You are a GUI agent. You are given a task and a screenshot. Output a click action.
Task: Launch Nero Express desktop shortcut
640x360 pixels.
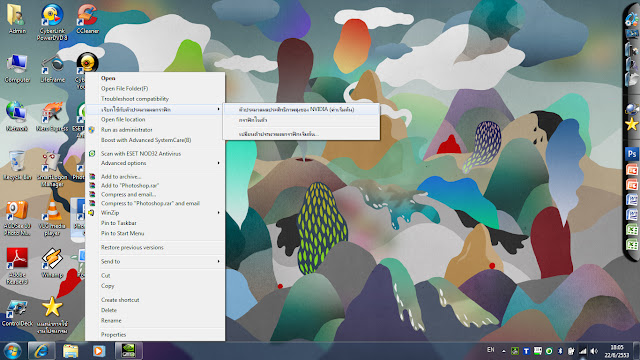(x=52, y=116)
